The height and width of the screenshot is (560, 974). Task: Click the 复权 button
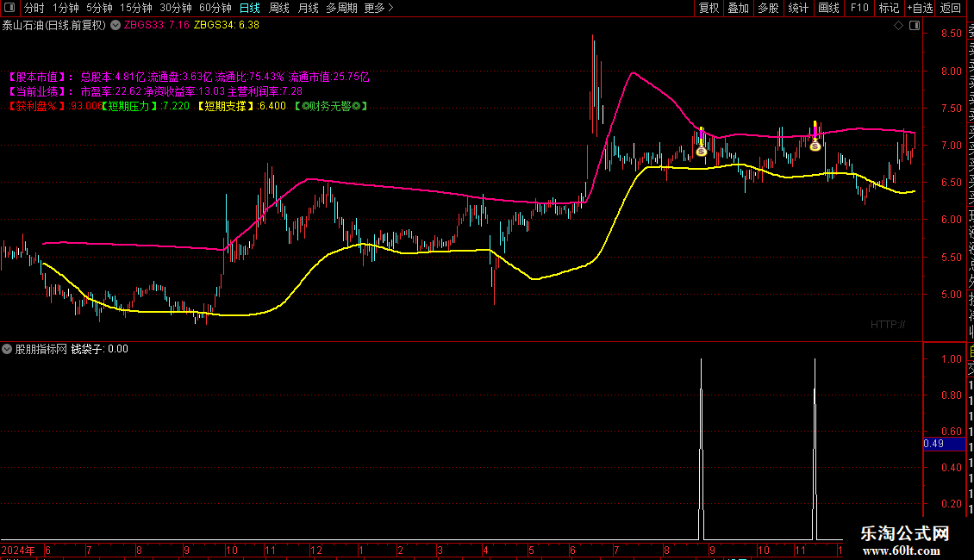(709, 8)
